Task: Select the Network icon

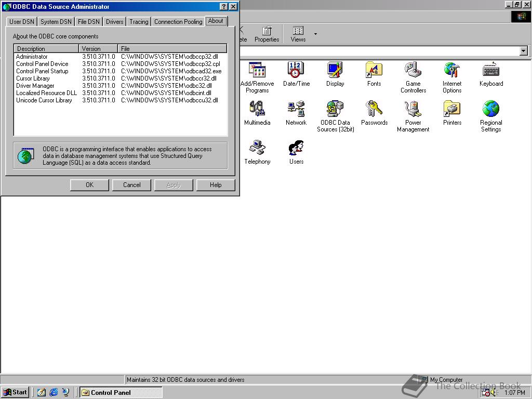Action: point(296,113)
